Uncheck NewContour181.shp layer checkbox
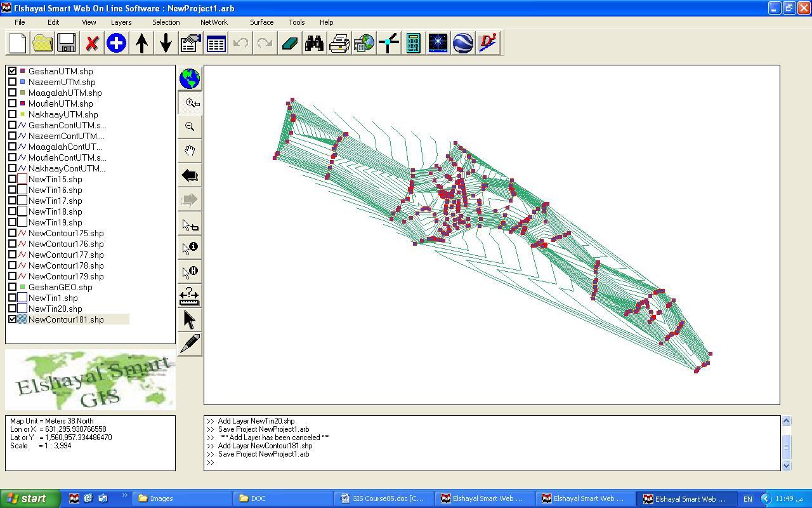 tap(12, 319)
